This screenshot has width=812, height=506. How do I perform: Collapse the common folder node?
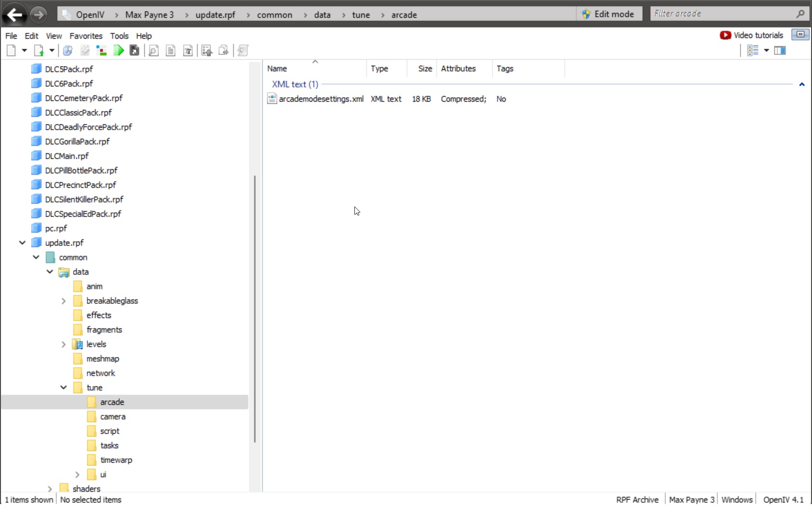click(36, 257)
